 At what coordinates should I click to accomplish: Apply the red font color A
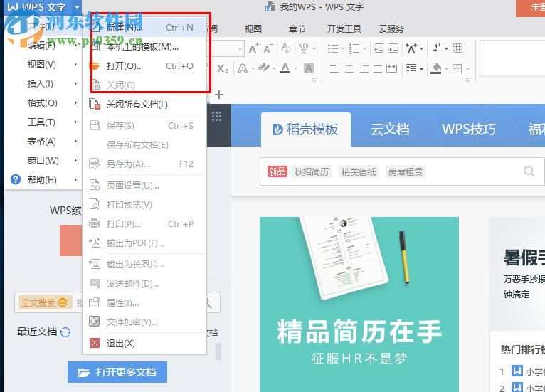[x=285, y=68]
